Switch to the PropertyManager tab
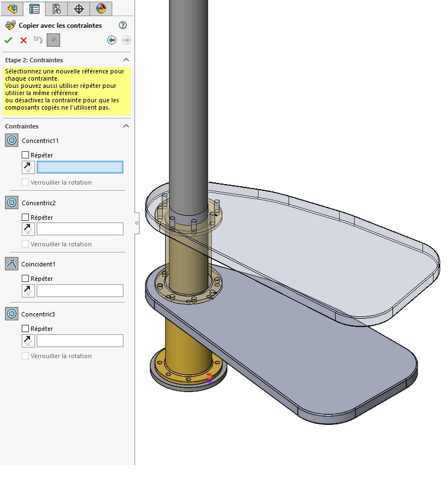This screenshot has width=448, height=480. (34, 8)
